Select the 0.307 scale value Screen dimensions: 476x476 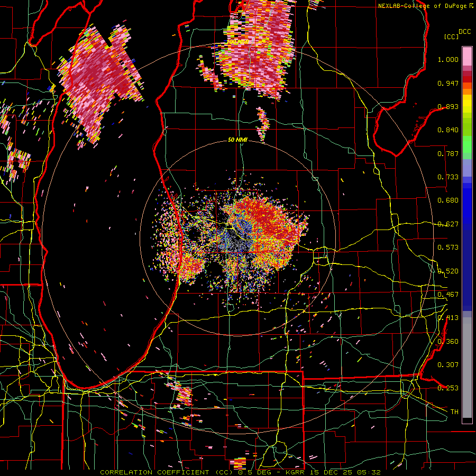(448, 365)
